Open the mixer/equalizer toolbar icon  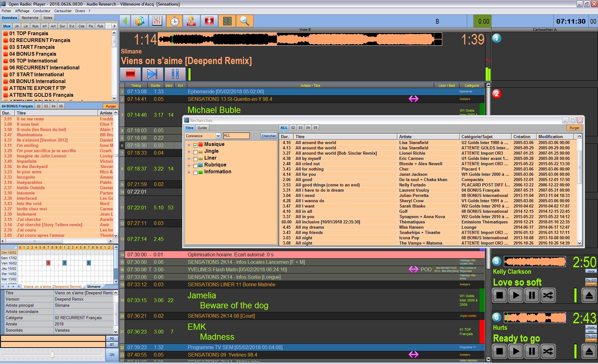(157, 21)
